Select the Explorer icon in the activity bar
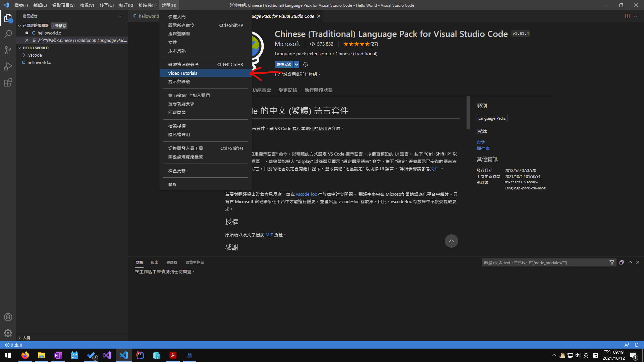 [8, 18]
